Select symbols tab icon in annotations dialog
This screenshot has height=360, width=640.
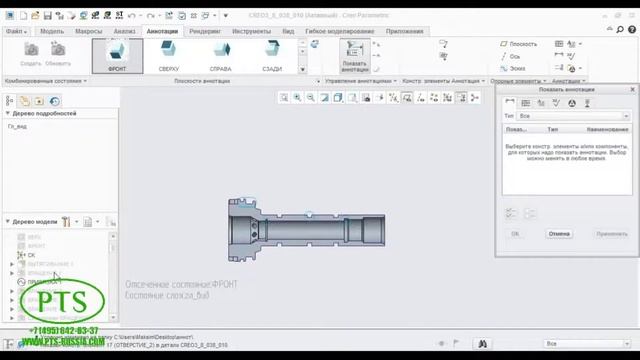(x=572, y=103)
